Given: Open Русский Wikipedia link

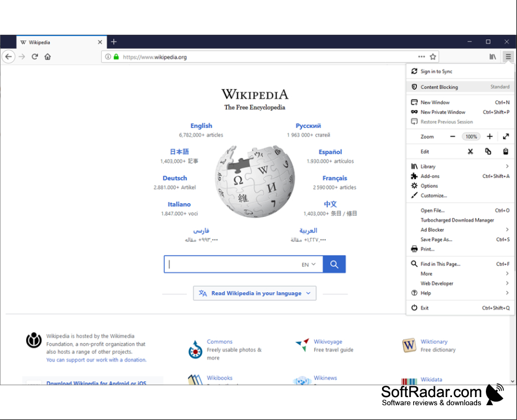Looking at the screenshot, I should coord(308,126).
